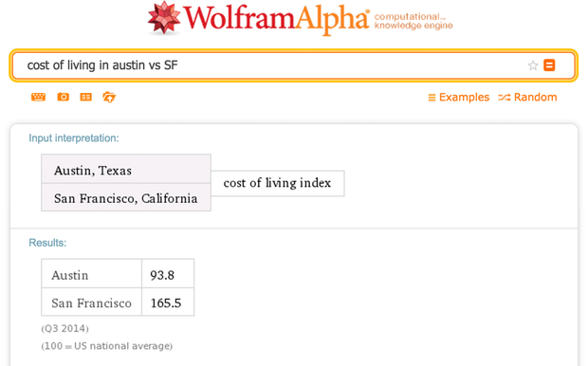Select the Austin, Texas interpretation cell
Viewport: 588px width, 366px height.
126,169
